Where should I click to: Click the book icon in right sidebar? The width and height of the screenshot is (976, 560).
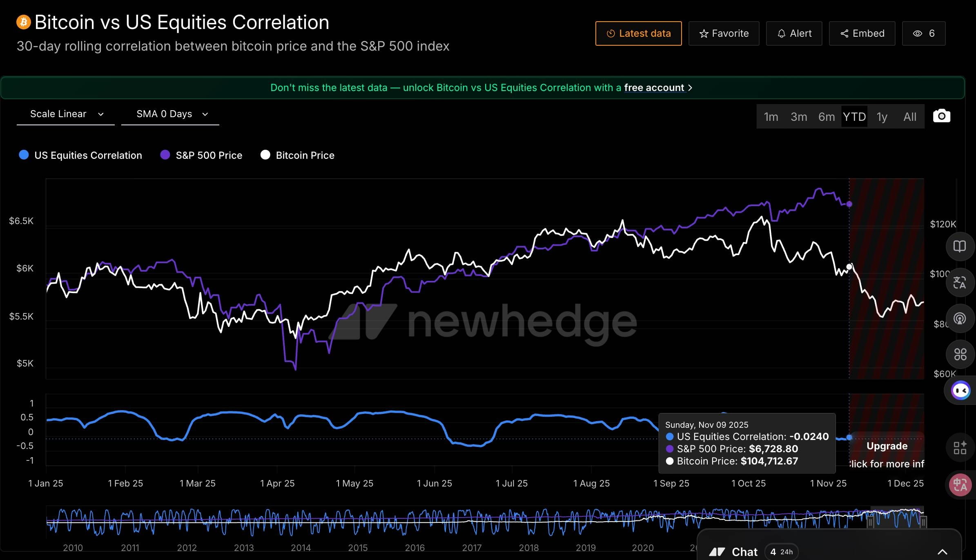click(x=959, y=246)
